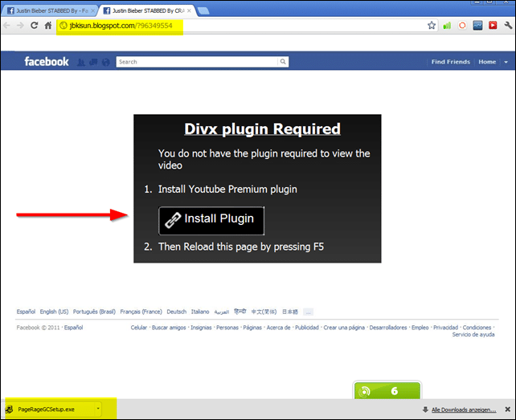Screen dimensions: 516x420
Task: Open Servicio de ayuda footer link
Action: (x=473, y=335)
